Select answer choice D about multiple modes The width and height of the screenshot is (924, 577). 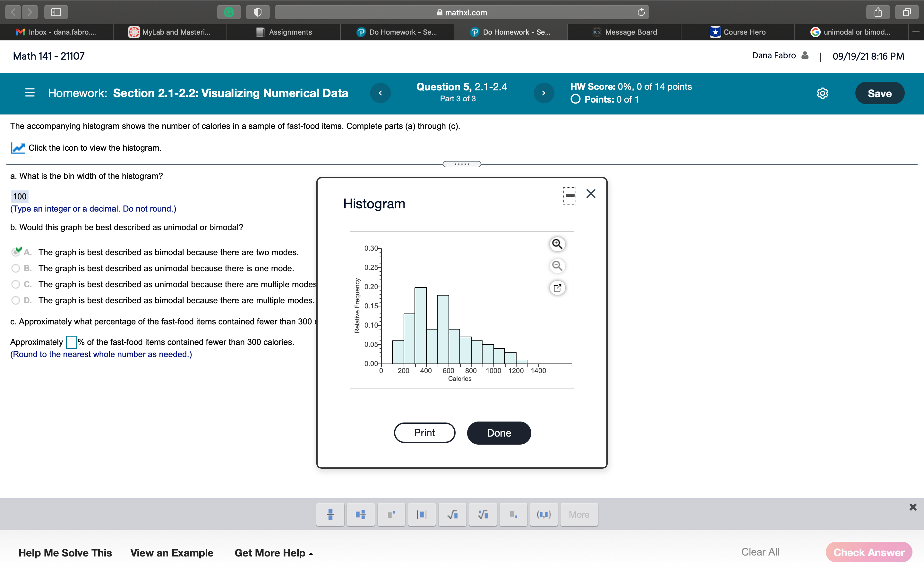coord(15,300)
